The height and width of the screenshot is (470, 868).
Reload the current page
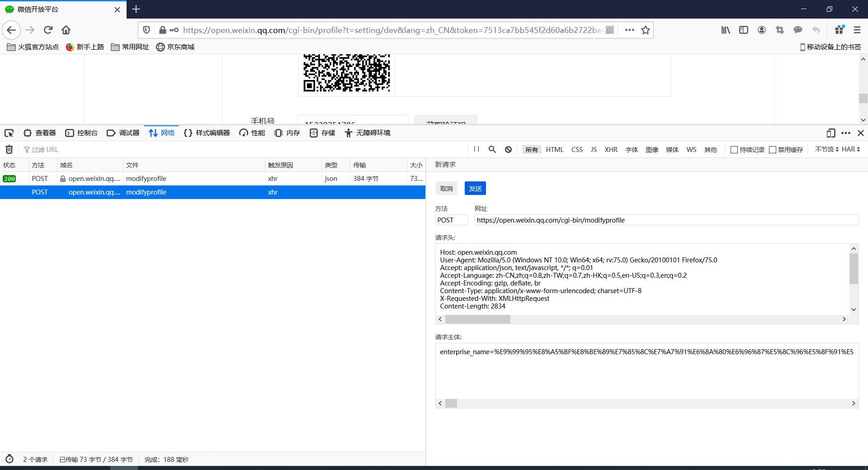[48, 30]
